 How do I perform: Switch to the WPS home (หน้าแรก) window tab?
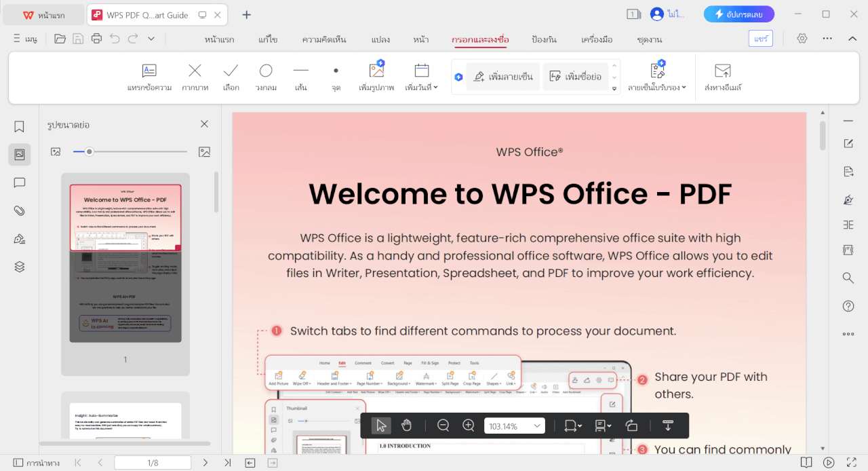coord(43,15)
